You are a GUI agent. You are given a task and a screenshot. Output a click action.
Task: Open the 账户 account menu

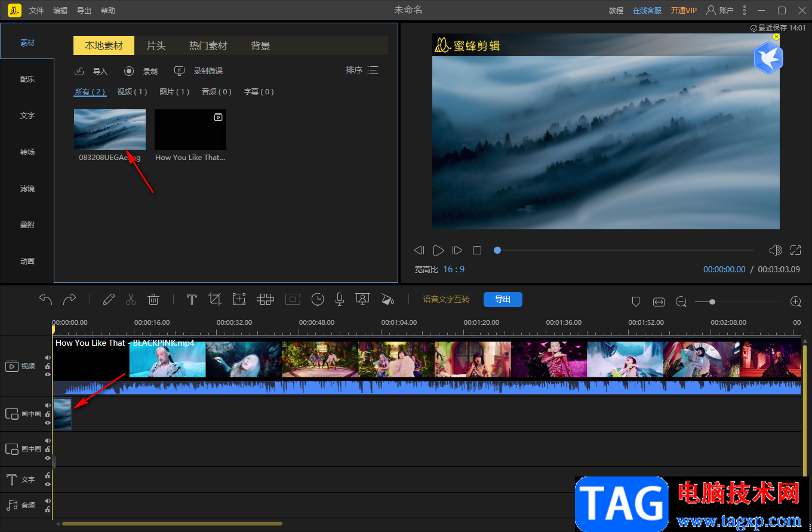(720, 10)
